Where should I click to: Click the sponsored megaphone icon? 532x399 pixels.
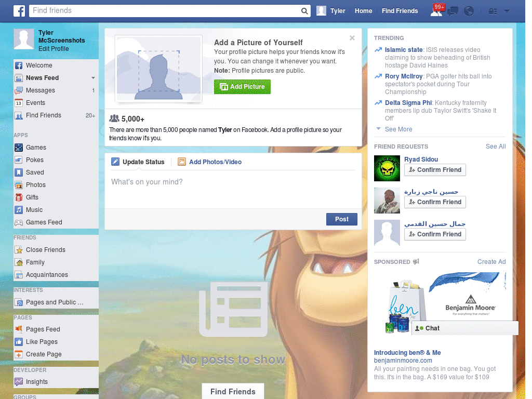[x=416, y=262]
